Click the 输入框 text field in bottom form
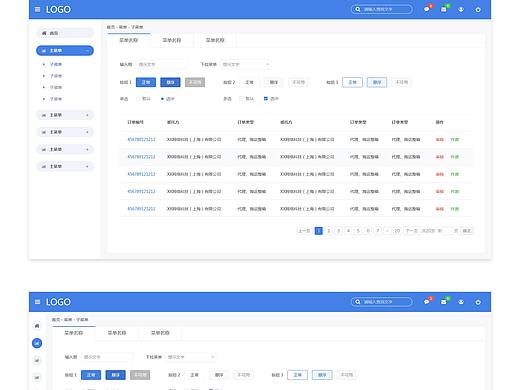 (x=107, y=357)
